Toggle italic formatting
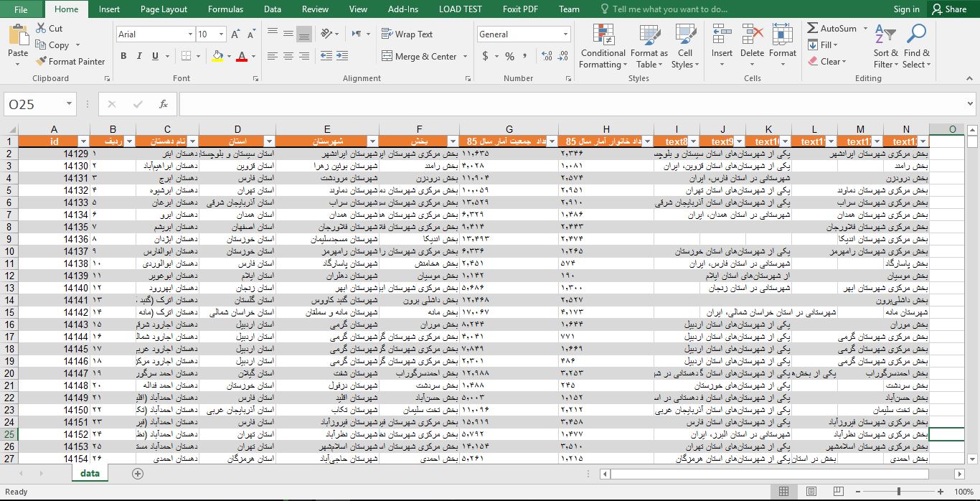This screenshot has width=980, height=501. pos(138,56)
